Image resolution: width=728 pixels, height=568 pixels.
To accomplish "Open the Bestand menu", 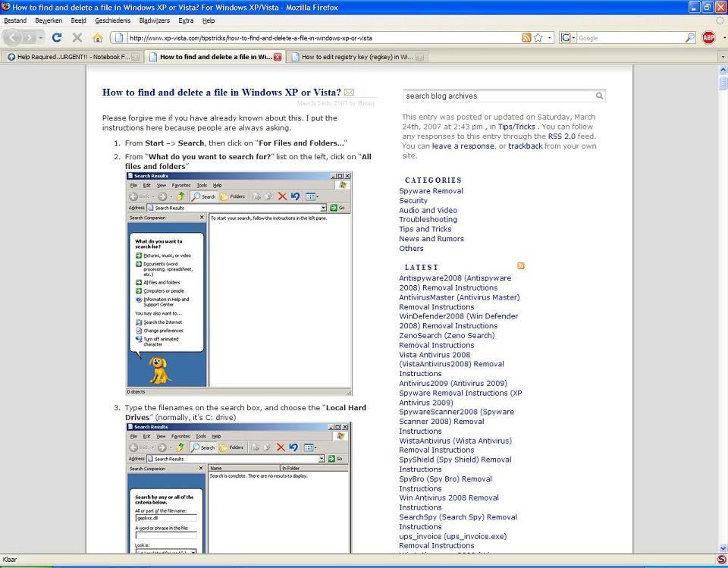I will point(15,20).
